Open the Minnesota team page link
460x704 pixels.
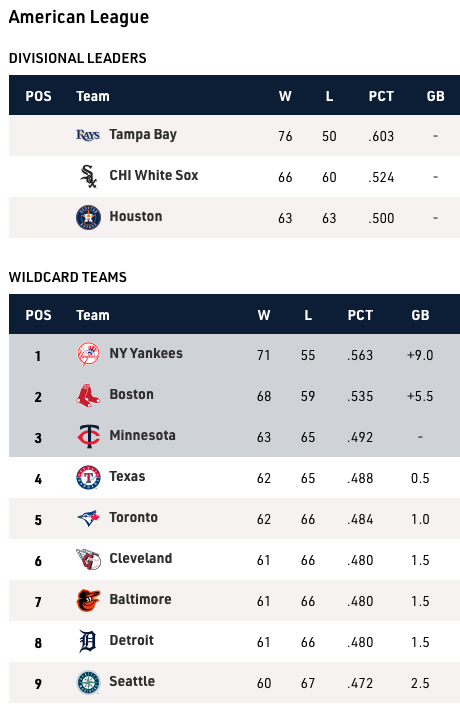tap(143, 436)
